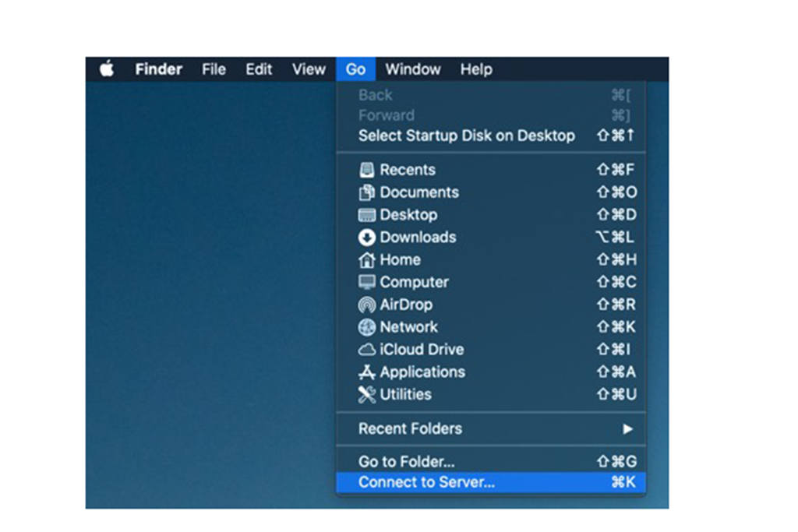798x532 pixels.
Task: Choose Go to Folder… entry
Action: [491, 461]
